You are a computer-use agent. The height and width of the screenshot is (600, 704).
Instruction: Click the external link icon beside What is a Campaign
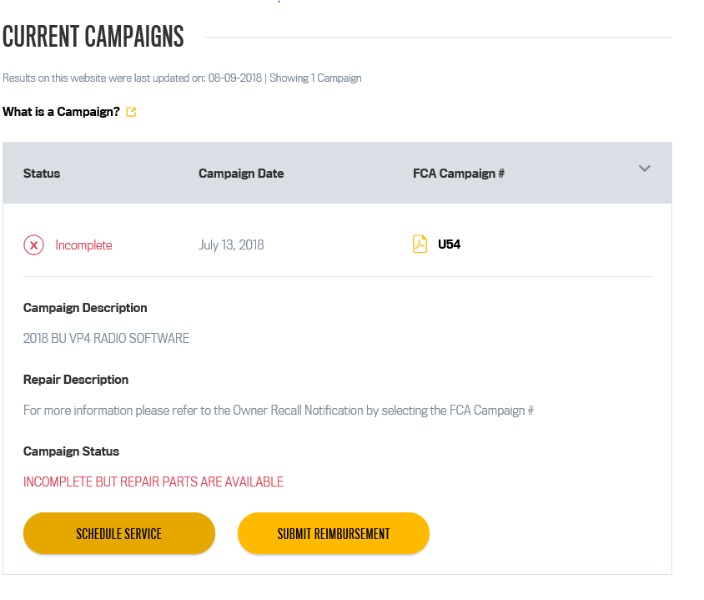[x=131, y=112]
